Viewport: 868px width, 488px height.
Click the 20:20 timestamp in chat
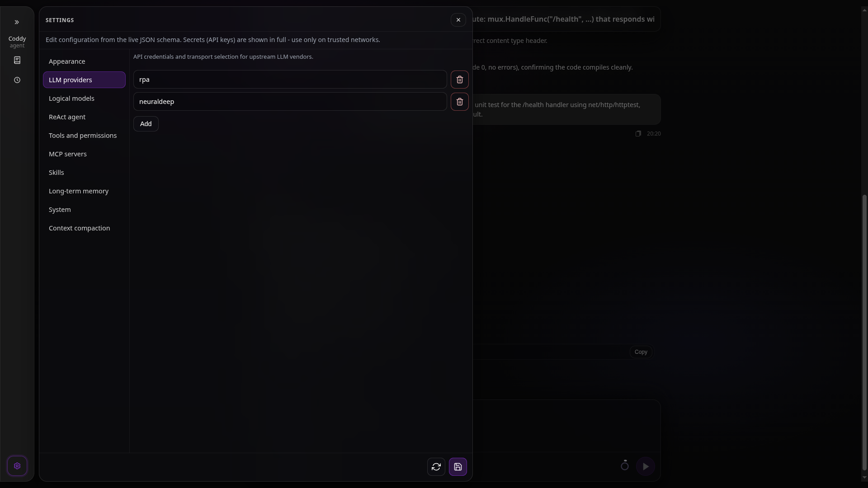(653, 134)
